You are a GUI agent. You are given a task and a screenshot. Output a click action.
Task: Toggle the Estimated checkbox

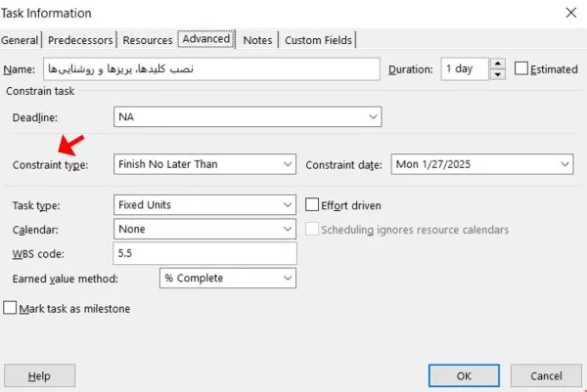coord(521,69)
